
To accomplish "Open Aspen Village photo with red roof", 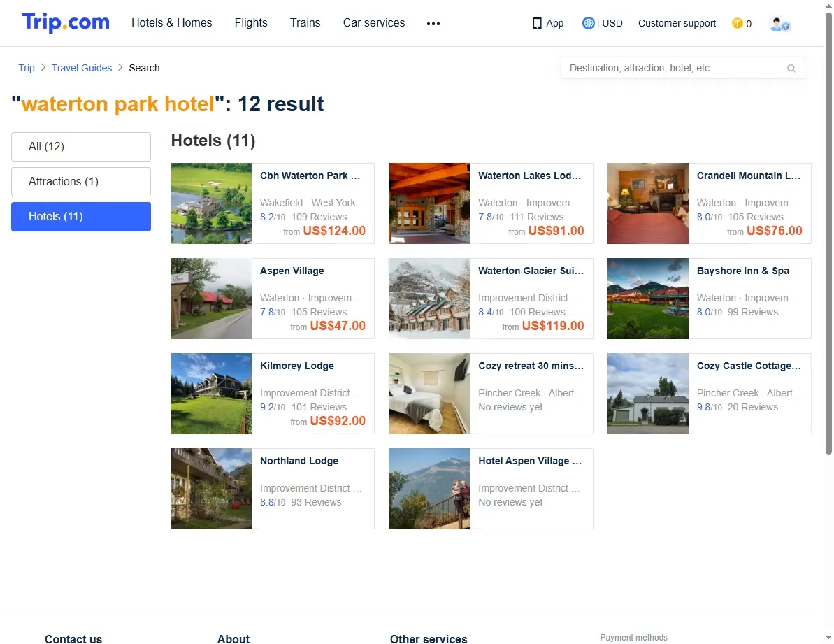I will [x=211, y=299].
